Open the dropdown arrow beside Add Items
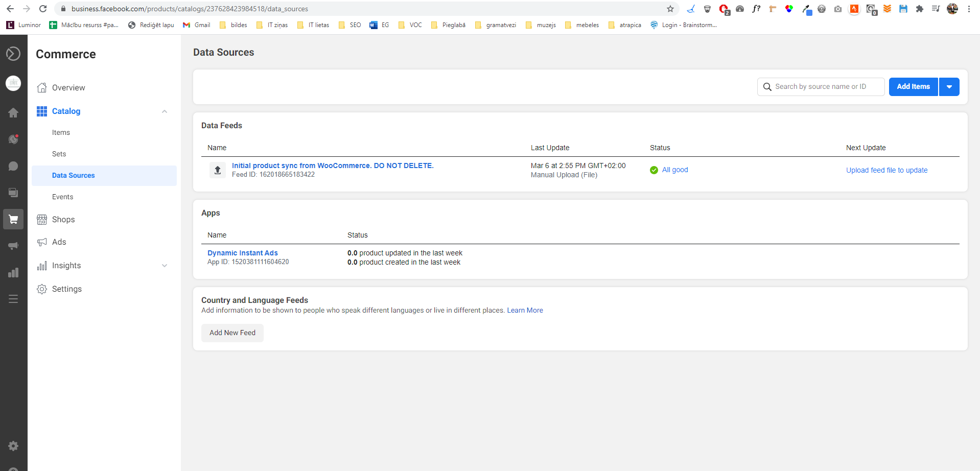This screenshot has width=980, height=471. 949,87
